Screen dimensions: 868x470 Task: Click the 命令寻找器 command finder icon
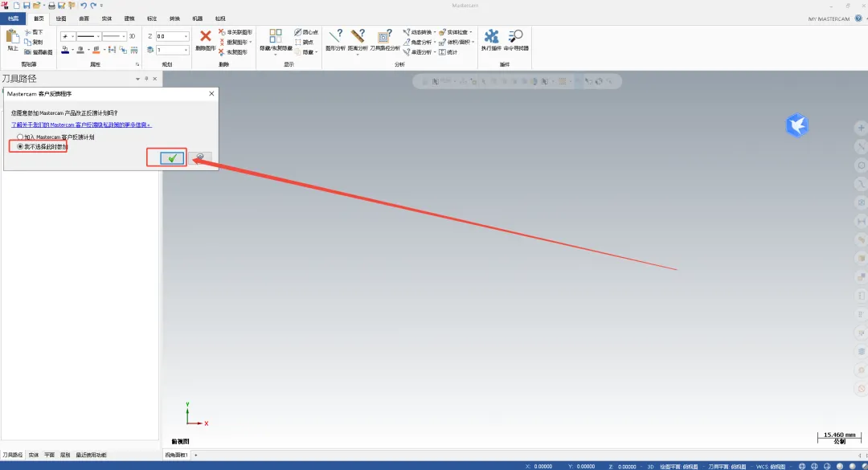[x=515, y=36]
